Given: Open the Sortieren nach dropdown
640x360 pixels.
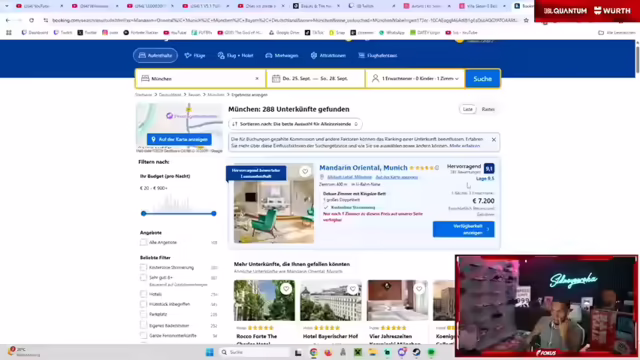Looking at the screenshot, I should click(295, 124).
